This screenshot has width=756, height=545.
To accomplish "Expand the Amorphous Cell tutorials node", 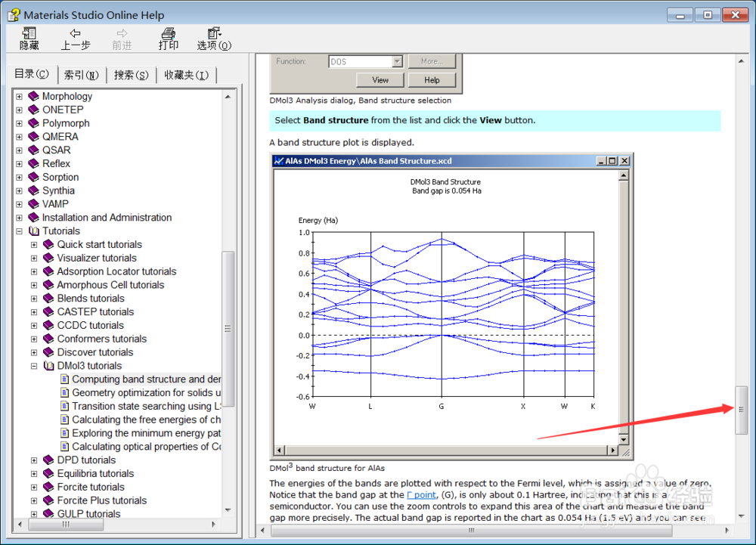I will tap(34, 285).
